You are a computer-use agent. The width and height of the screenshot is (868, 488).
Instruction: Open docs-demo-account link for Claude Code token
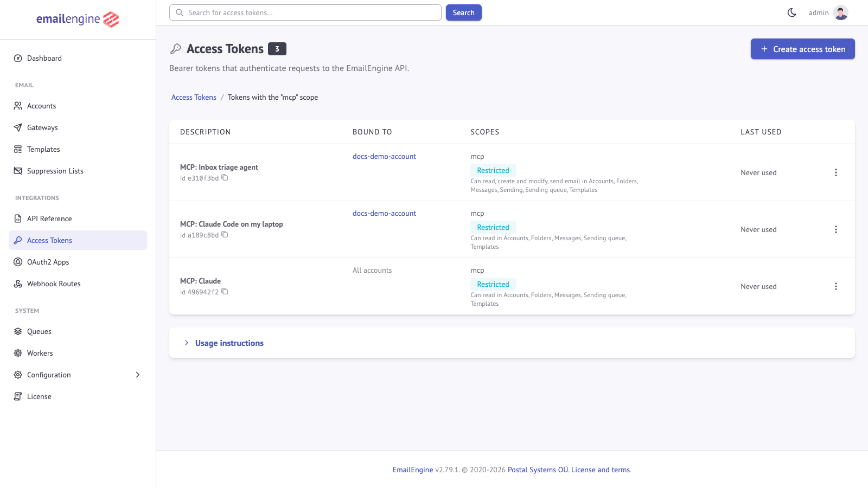384,213
